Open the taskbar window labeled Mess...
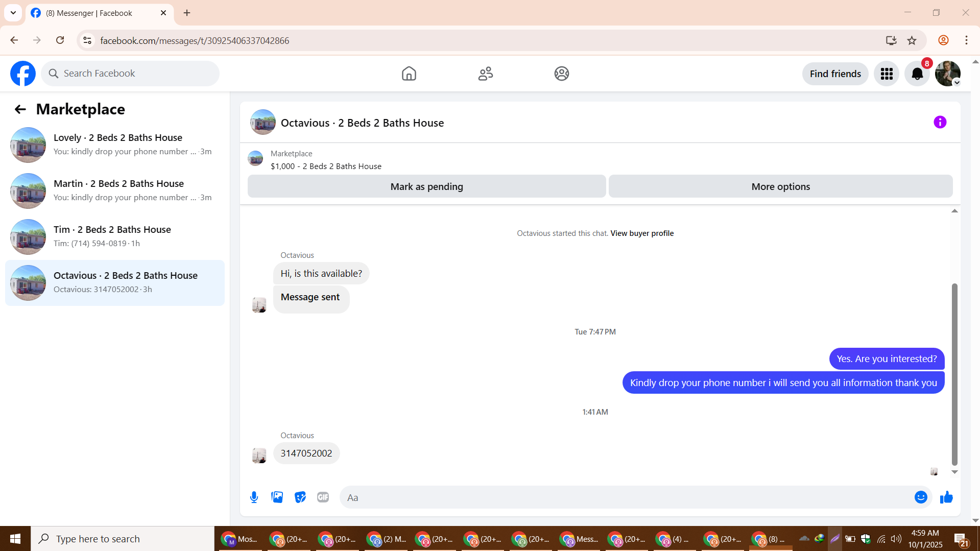The height and width of the screenshot is (551, 980). 579,539
